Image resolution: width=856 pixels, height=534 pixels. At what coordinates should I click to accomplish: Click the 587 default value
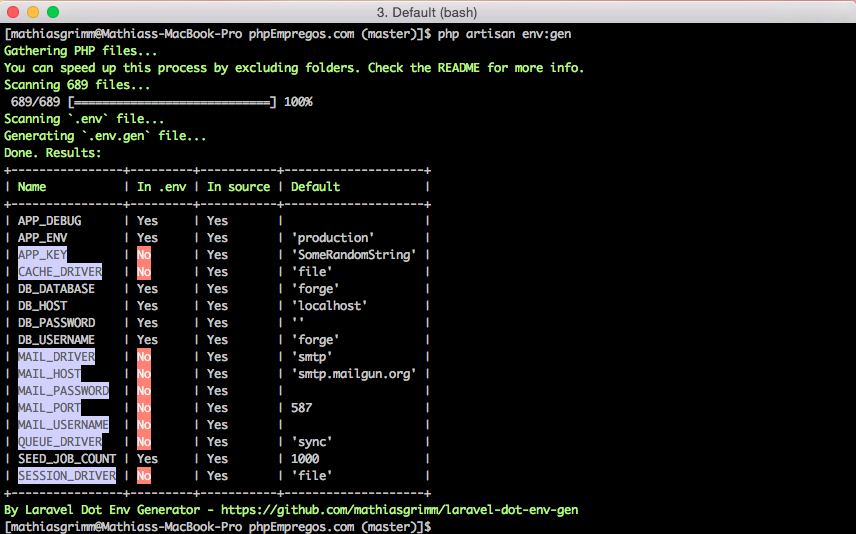click(301, 407)
